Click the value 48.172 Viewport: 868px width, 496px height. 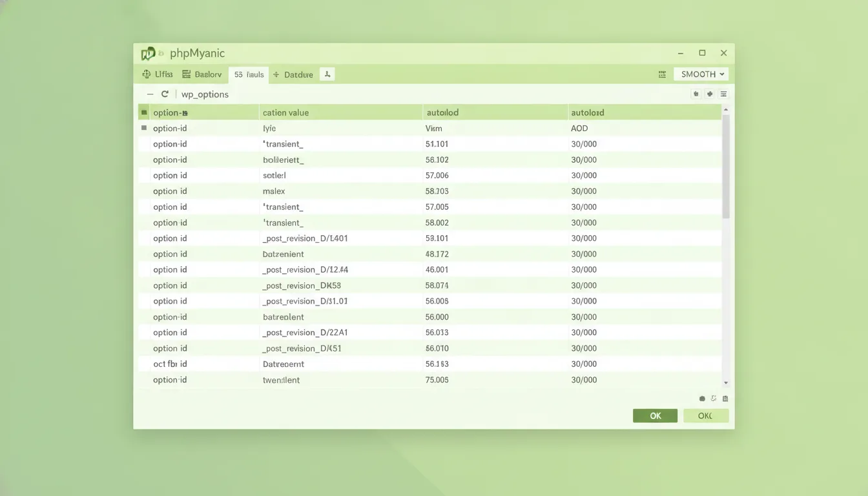point(437,254)
